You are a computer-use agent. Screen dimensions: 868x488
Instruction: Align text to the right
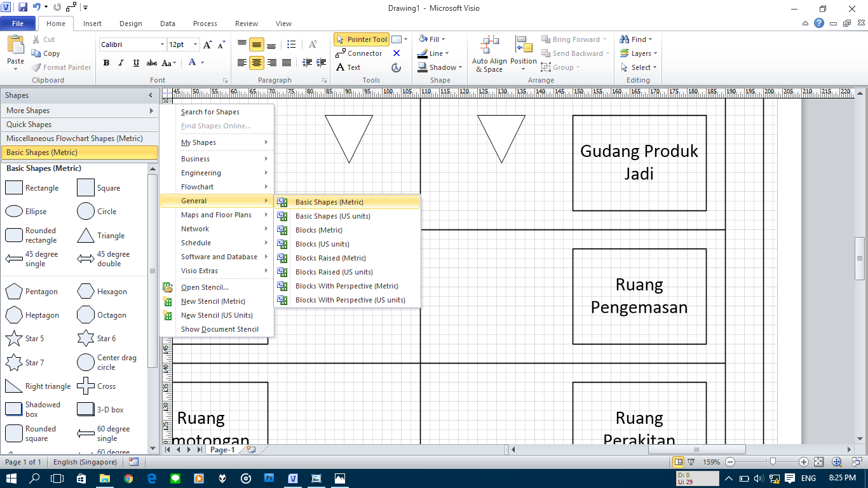point(272,62)
